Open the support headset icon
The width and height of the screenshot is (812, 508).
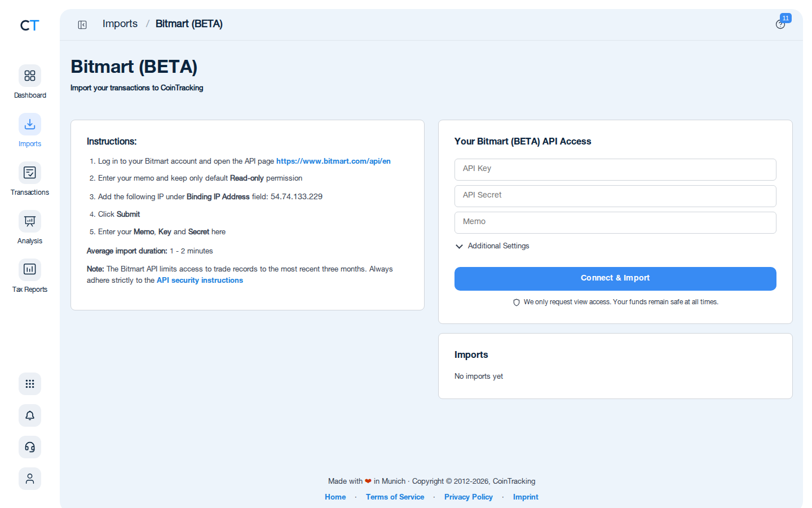[x=30, y=447]
